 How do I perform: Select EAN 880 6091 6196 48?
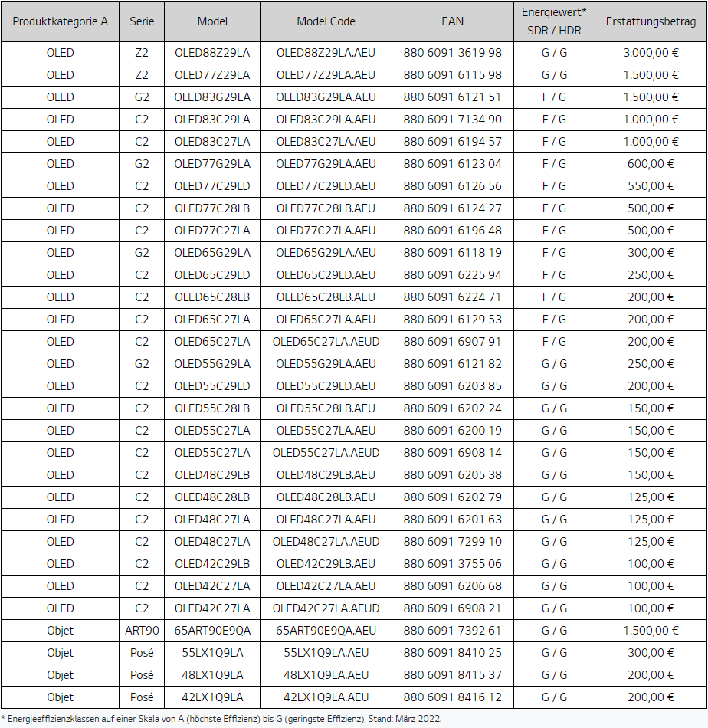452,231
